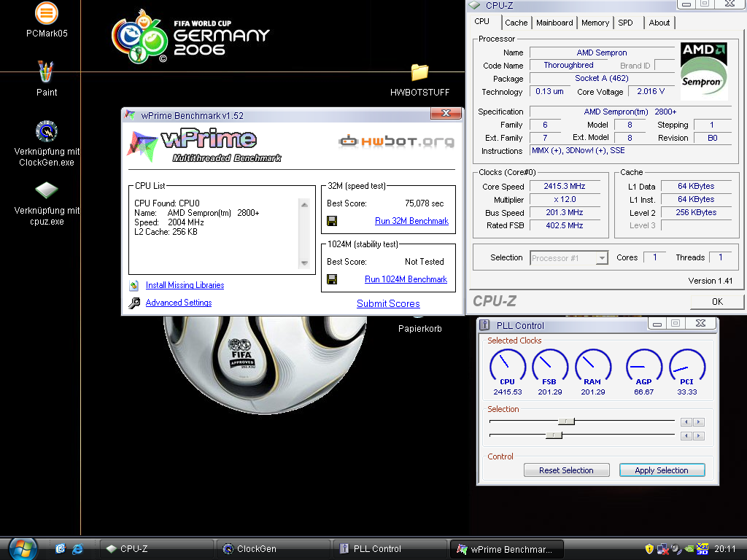
Task: Switch to the Mainboard tab in CPU-Z
Action: (554, 23)
